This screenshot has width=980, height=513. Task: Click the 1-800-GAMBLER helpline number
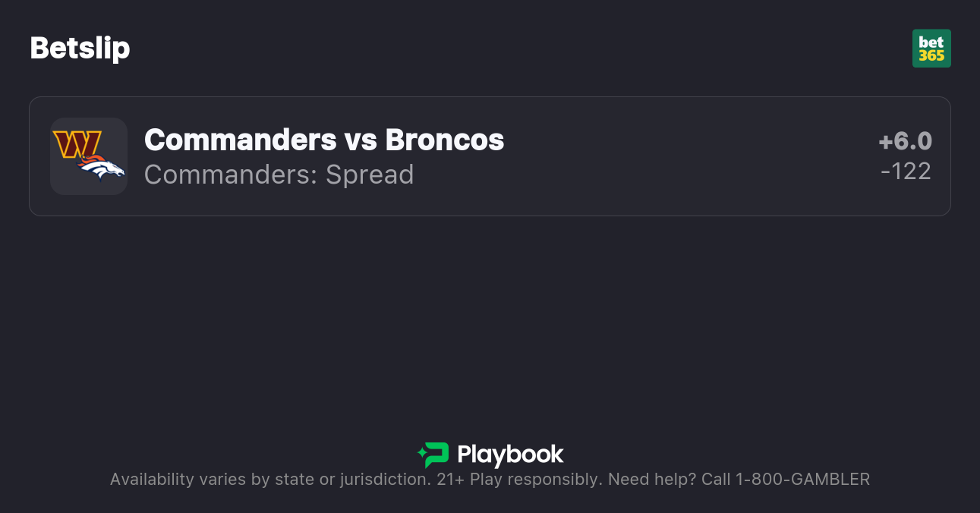(802, 480)
